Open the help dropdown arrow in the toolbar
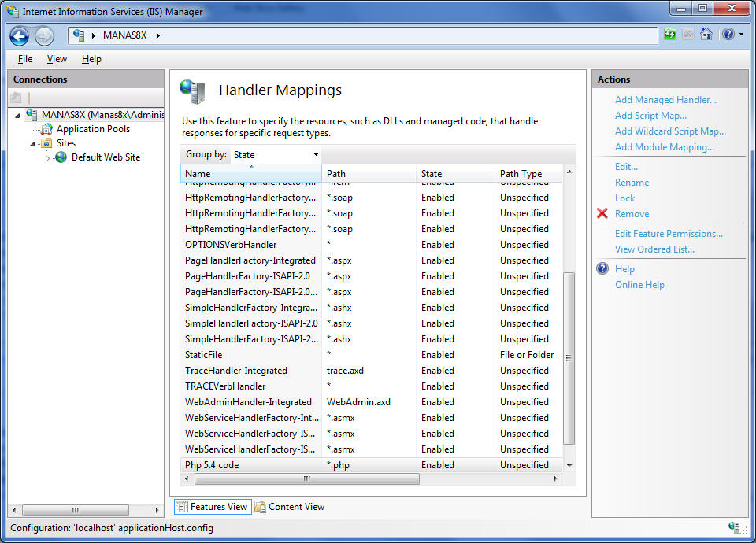This screenshot has width=756, height=543. [x=742, y=34]
